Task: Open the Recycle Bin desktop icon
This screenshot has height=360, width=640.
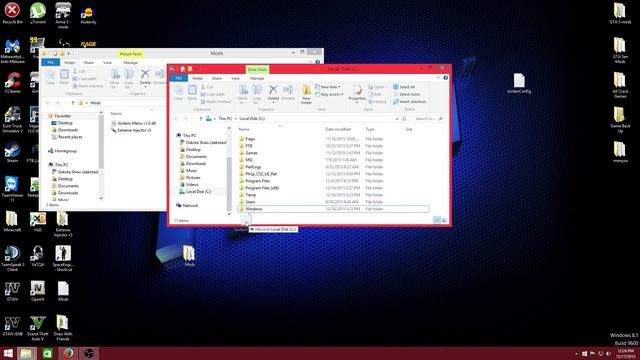Action: 12,13
